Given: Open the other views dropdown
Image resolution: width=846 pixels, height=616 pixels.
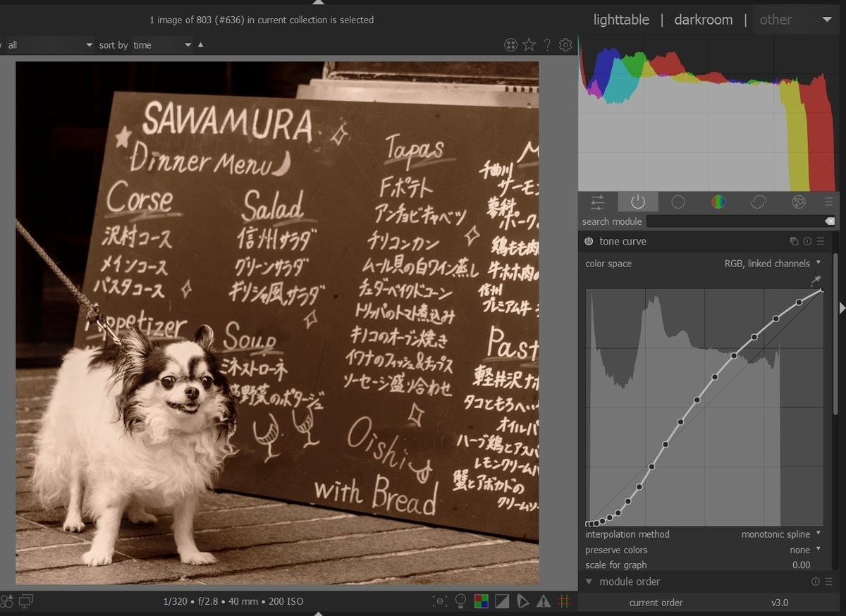Looking at the screenshot, I should pos(795,20).
